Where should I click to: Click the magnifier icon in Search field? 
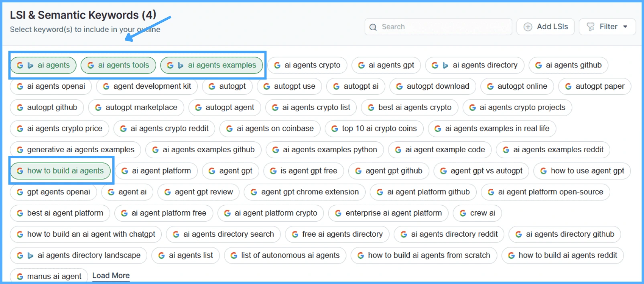click(x=373, y=27)
